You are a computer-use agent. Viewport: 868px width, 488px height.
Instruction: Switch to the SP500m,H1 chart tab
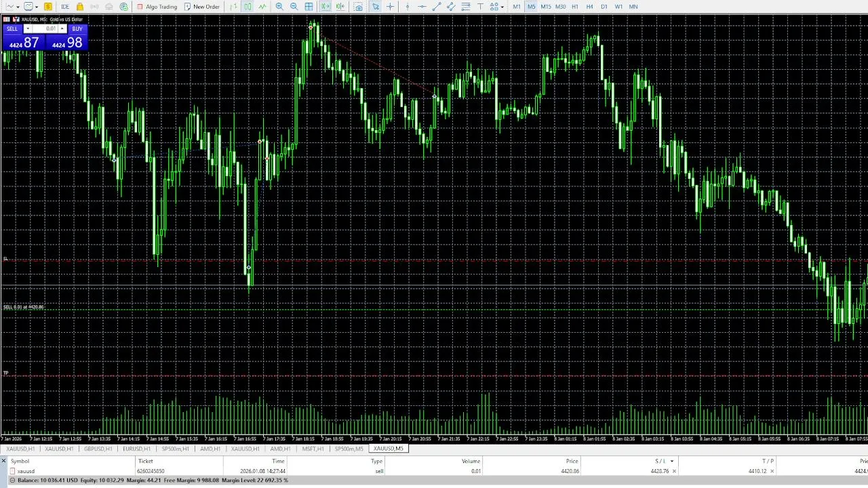pos(175,449)
